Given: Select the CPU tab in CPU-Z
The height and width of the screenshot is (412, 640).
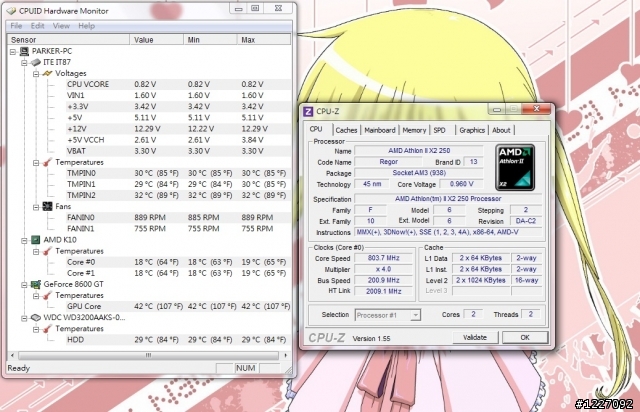Looking at the screenshot, I should pyautogui.click(x=316, y=129).
